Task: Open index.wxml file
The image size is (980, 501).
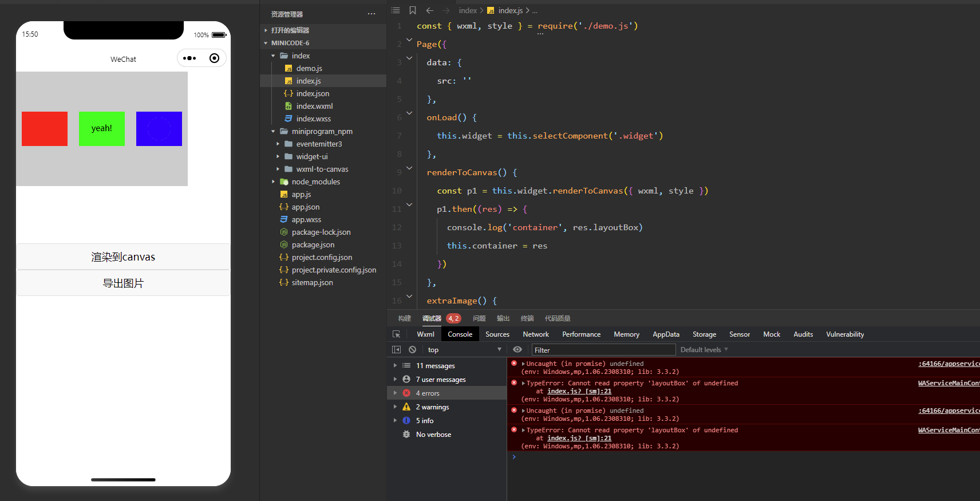Action: pos(314,106)
